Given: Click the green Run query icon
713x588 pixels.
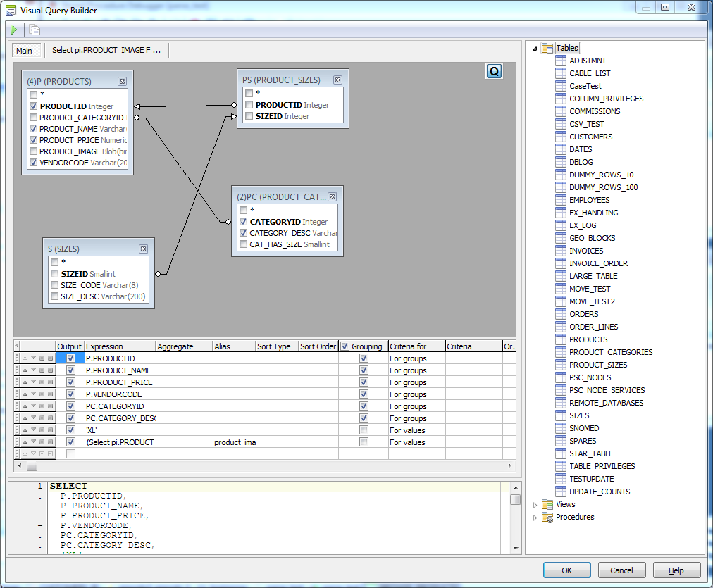Looking at the screenshot, I should pos(13,30).
